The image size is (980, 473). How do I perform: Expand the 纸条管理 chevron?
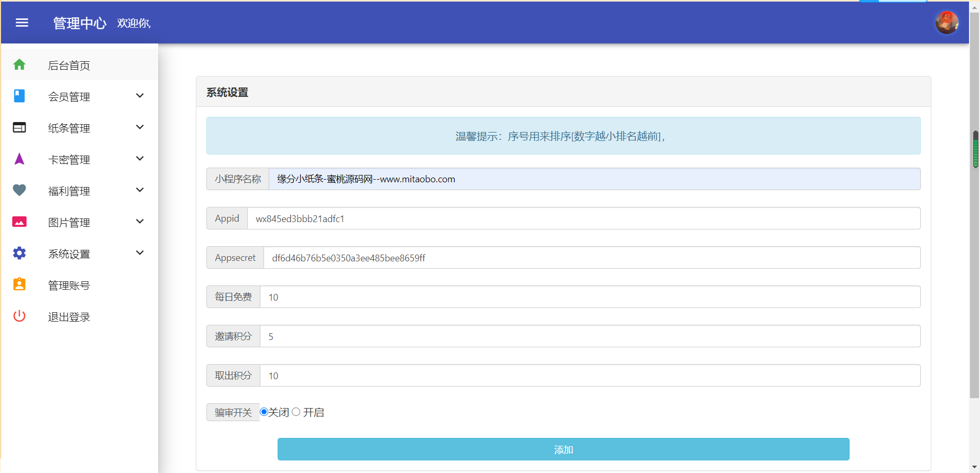pyautogui.click(x=140, y=127)
